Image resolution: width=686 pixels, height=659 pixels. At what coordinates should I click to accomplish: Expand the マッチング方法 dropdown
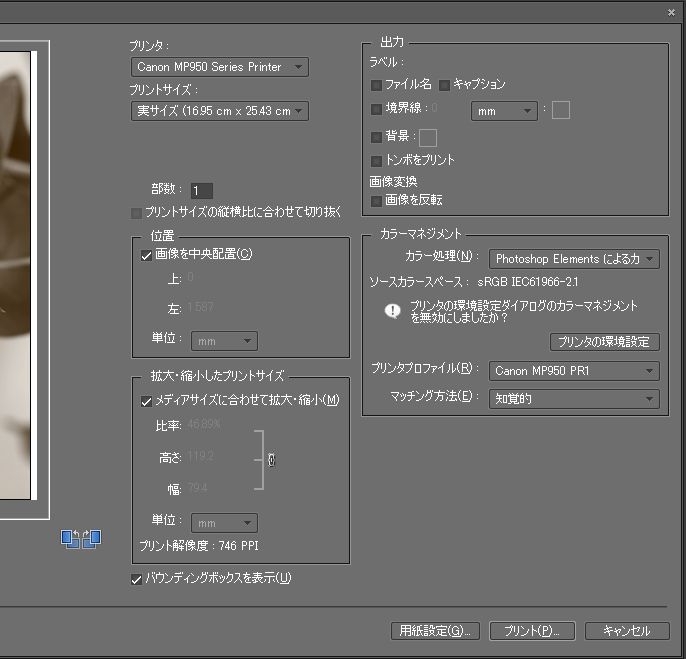click(x=574, y=398)
